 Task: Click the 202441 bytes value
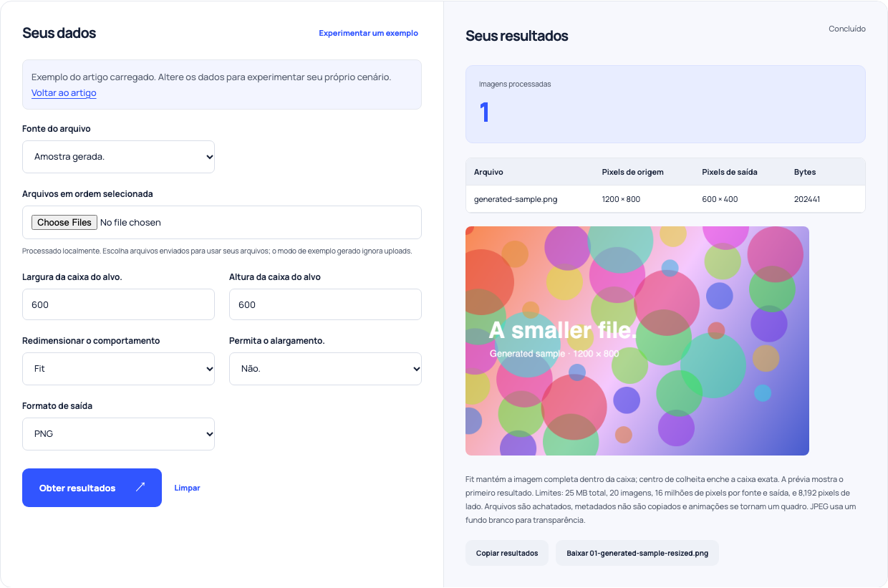pos(807,199)
